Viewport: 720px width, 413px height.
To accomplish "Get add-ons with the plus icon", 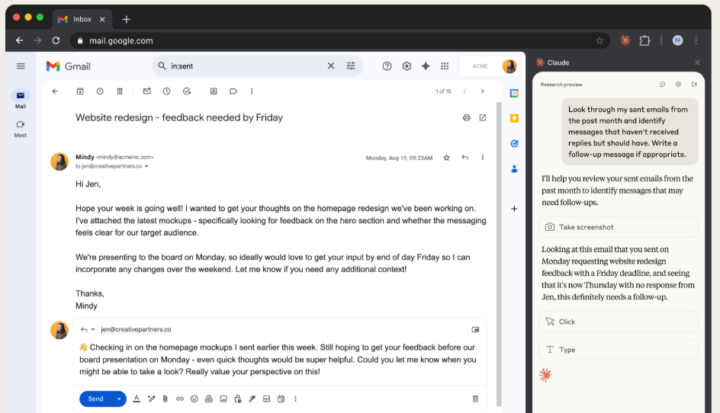I will (514, 209).
